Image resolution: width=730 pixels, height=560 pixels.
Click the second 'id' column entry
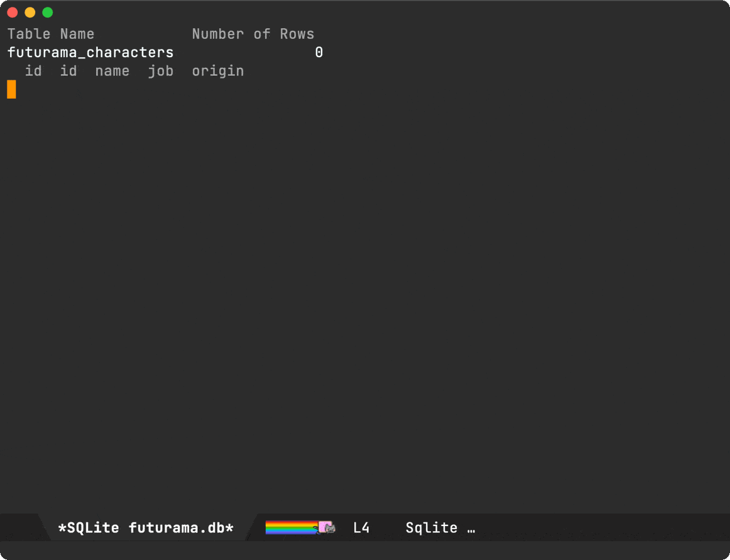[68, 71]
